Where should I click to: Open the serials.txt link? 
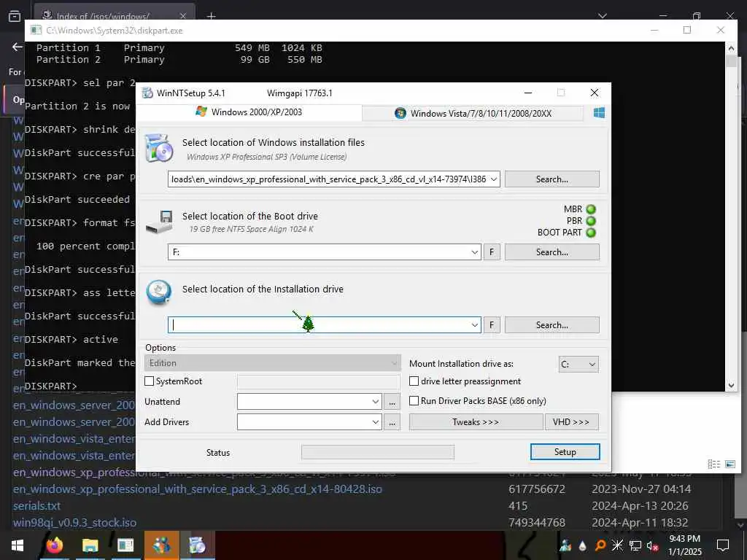(x=36, y=506)
